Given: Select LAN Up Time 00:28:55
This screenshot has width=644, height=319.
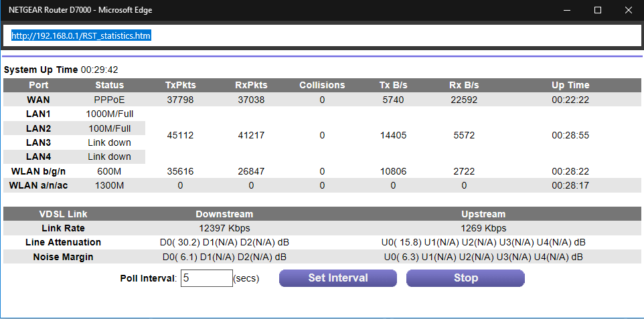Looking at the screenshot, I should click(x=570, y=135).
